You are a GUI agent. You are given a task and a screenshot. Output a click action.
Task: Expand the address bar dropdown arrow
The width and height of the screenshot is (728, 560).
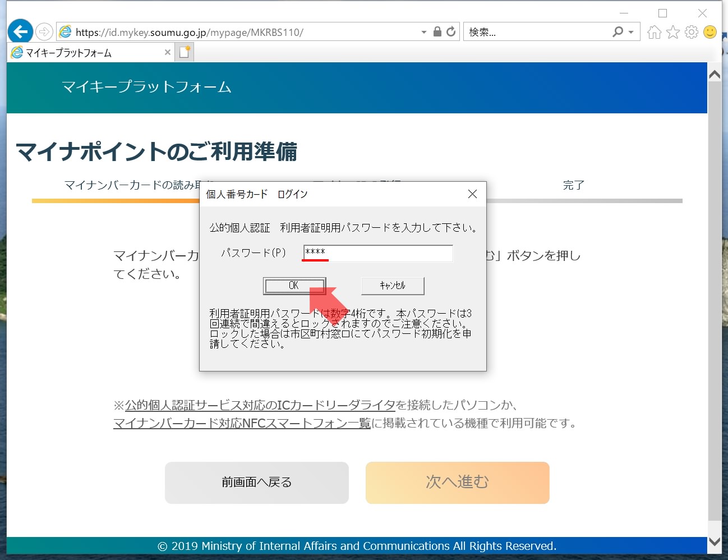click(423, 32)
